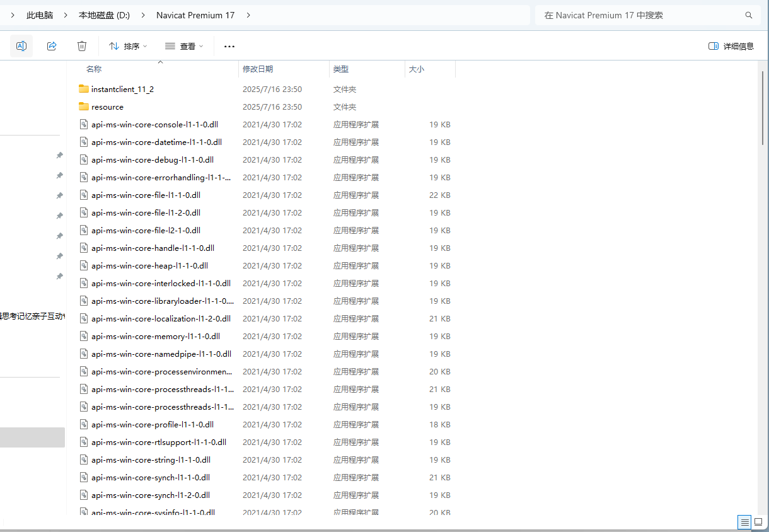The width and height of the screenshot is (769, 532).
Task: Click api-ms-win-core-debug-l1-1-0.dll file icon
Action: point(84,159)
